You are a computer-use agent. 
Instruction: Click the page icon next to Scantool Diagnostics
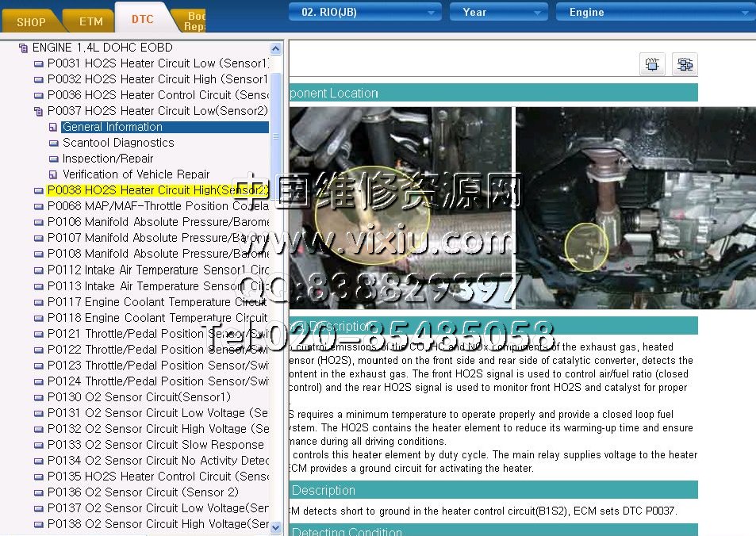pos(53,143)
